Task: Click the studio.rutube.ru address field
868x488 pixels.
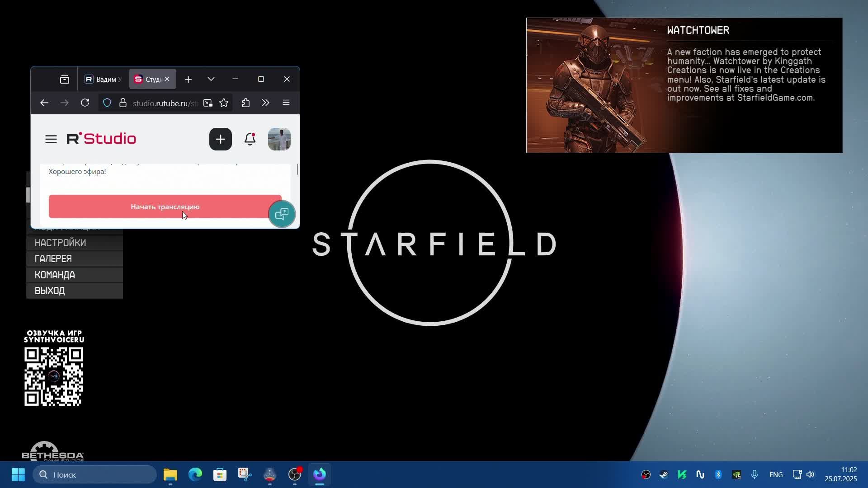Action: [165, 103]
